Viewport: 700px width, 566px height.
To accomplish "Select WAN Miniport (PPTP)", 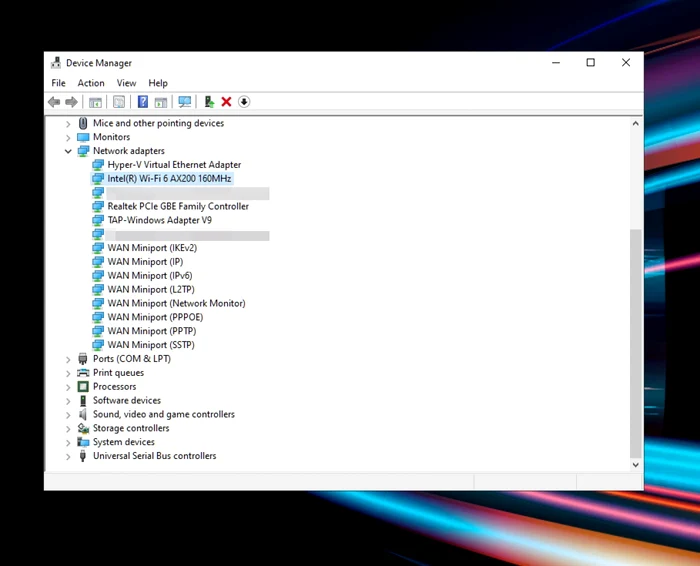I will tap(152, 331).
